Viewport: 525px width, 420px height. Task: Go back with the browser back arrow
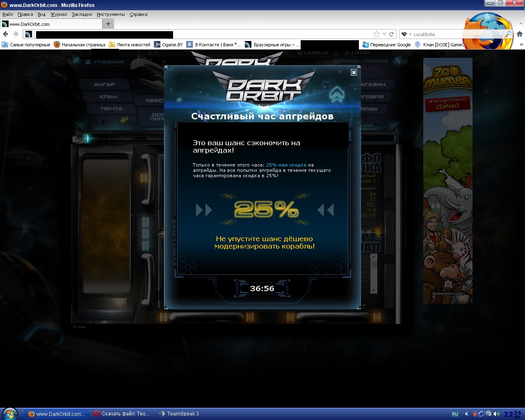5,34
